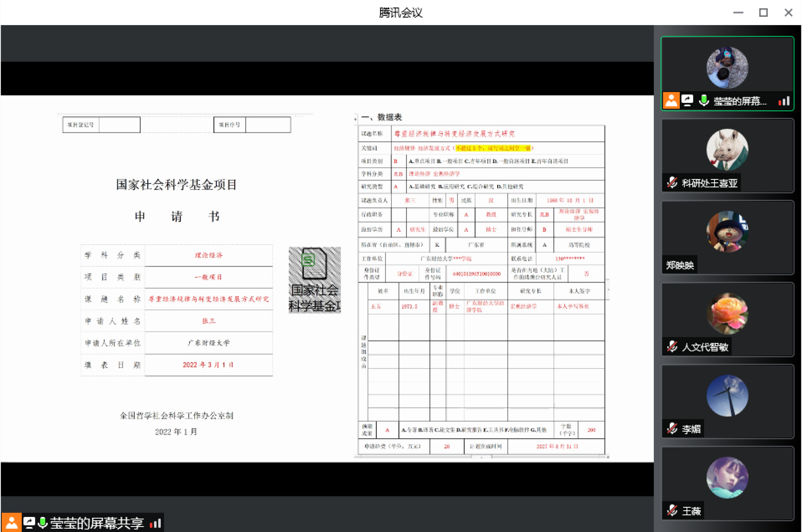This screenshot has width=802, height=532.
Task: Maximize the 腾讯会议 window
Action: point(763,13)
